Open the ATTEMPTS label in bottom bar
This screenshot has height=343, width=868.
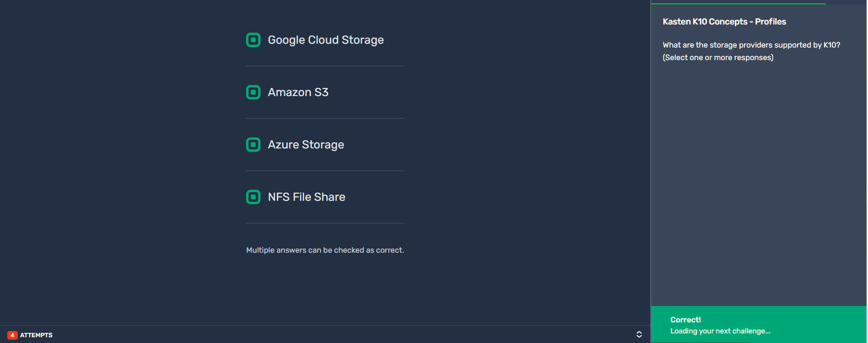(x=36, y=335)
